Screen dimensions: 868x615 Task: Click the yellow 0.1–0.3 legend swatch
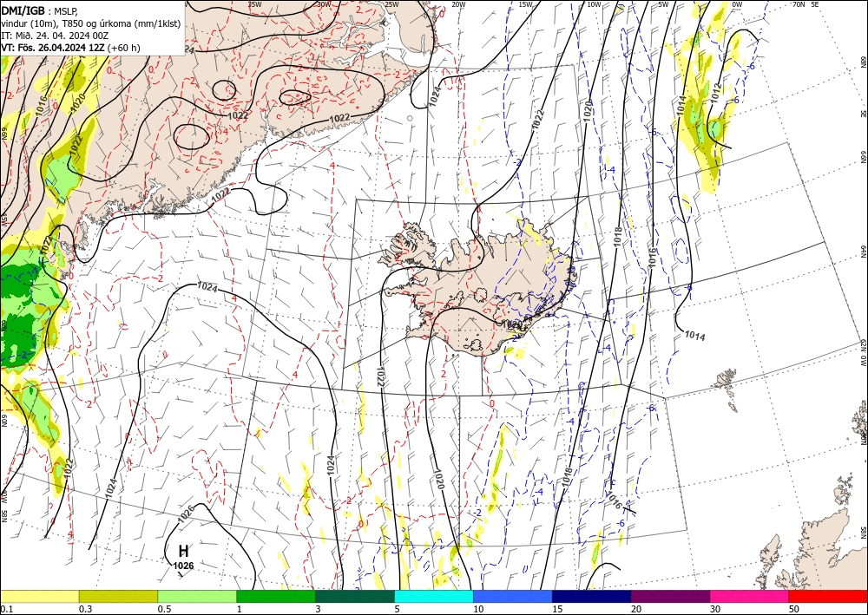(x=39, y=596)
